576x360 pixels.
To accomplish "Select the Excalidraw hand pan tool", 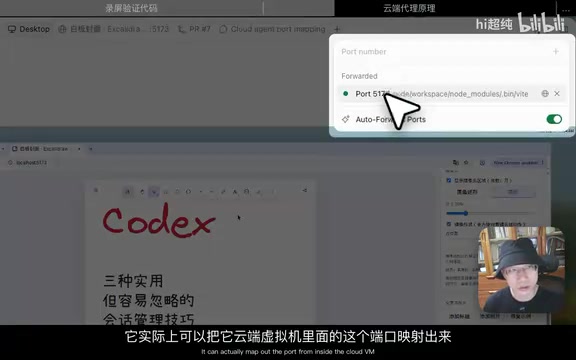I will click(x=142, y=191).
